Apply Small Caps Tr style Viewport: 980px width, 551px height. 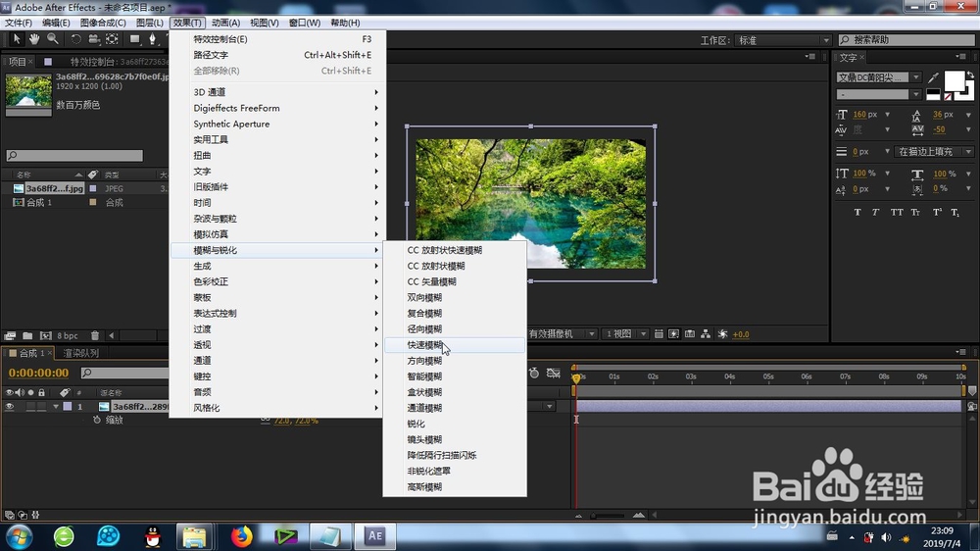(915, 213)
